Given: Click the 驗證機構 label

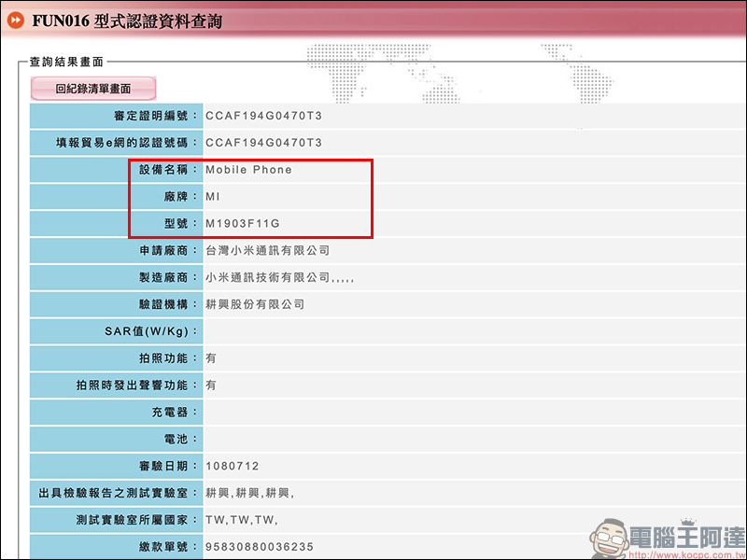Looking at the screenshot, I should click(x=168, y=304).
